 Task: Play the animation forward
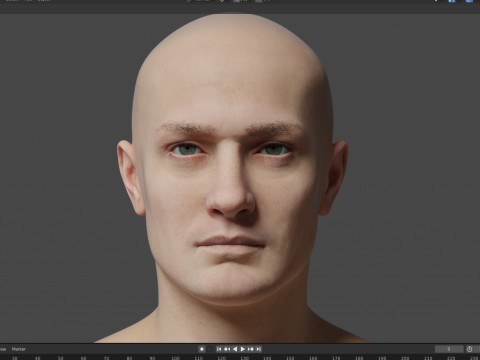pos(243,349)
